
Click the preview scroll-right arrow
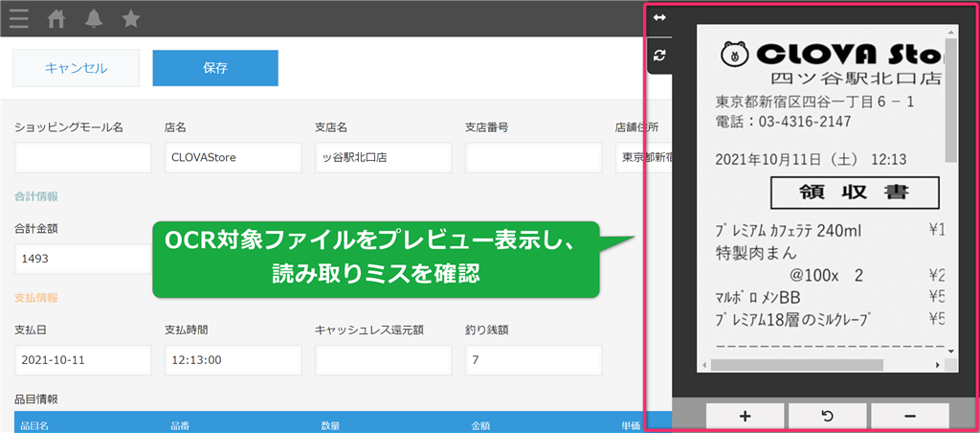point(938,364)
